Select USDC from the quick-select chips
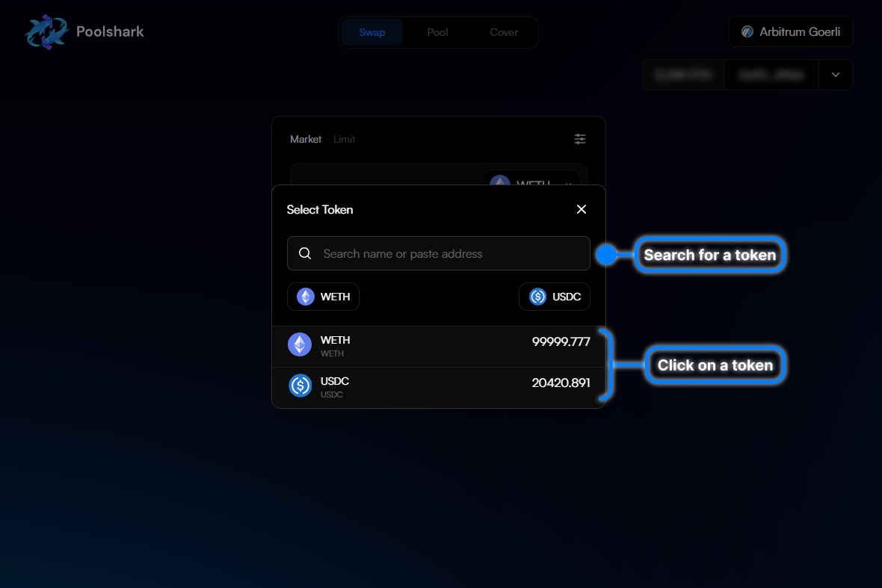This screenshot has width=882, height=588. point(555,297)
